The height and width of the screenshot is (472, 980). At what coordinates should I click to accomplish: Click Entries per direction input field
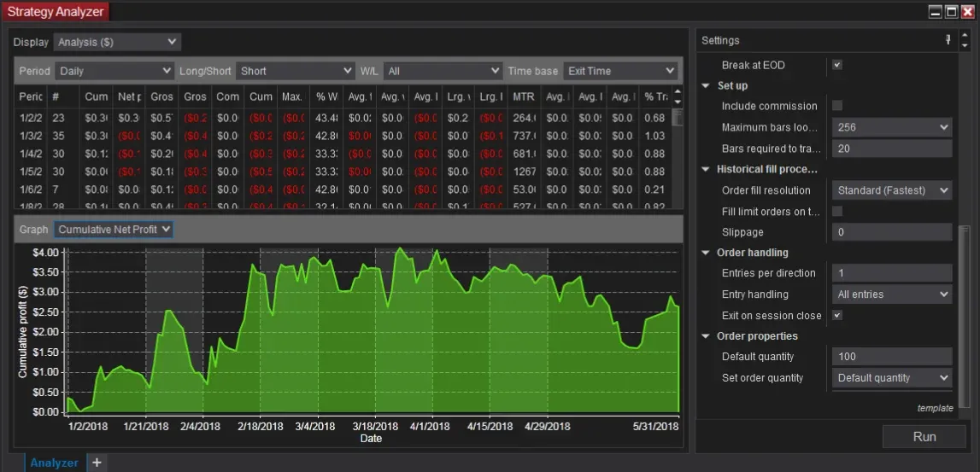[x=892, y=273]
